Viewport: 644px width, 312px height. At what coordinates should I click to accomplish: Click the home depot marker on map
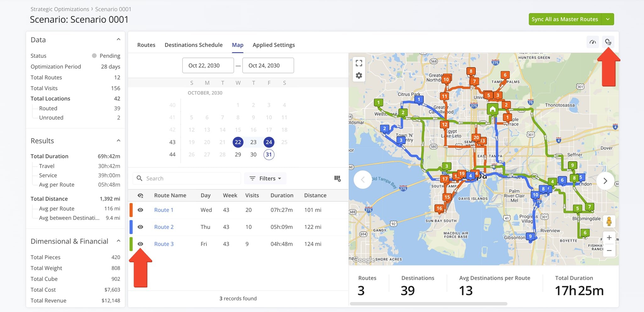pos(493,109)
